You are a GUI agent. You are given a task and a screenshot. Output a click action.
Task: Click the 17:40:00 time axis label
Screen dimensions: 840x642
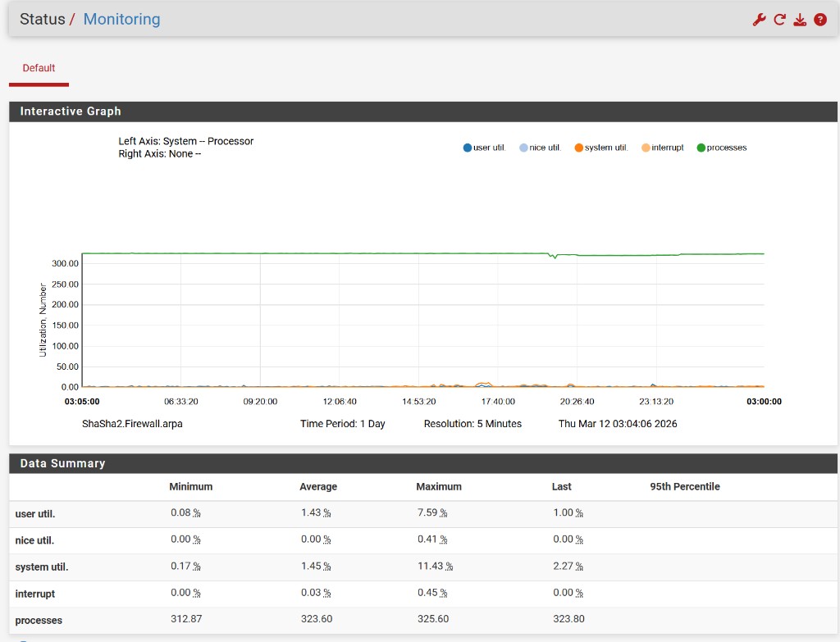[x=498, y=402]
